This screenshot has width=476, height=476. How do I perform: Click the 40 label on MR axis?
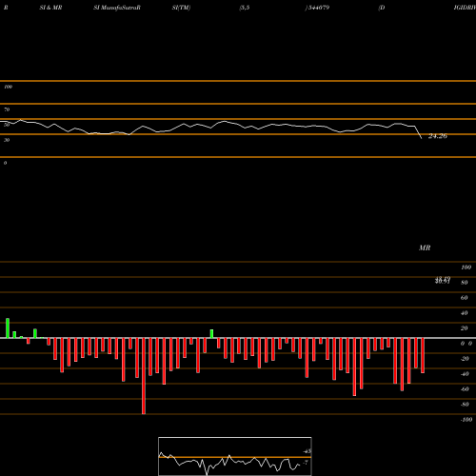pyautogui.click(x=464, y=313)
